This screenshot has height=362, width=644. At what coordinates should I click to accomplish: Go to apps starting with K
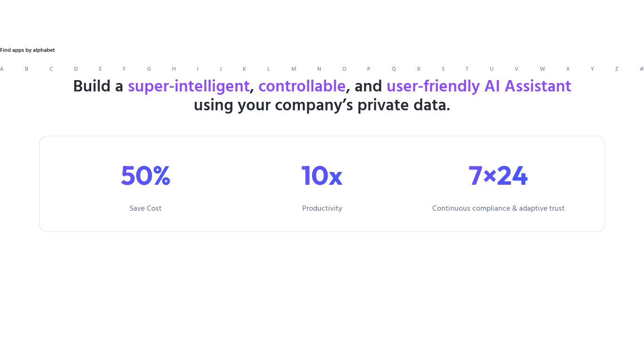coord(244,69)
